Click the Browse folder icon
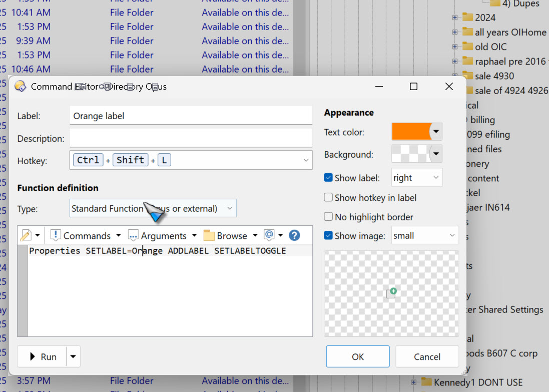Image resolution: width=549 pixels, height=392 pixels. coord(209,235)
